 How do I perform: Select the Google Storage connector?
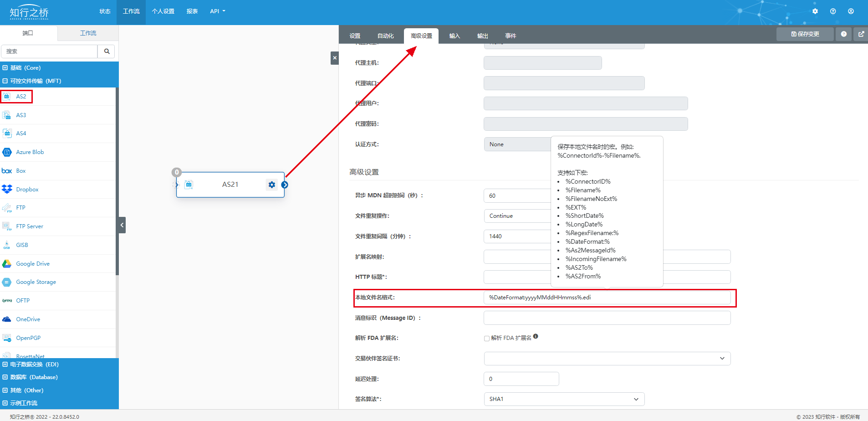58,282
